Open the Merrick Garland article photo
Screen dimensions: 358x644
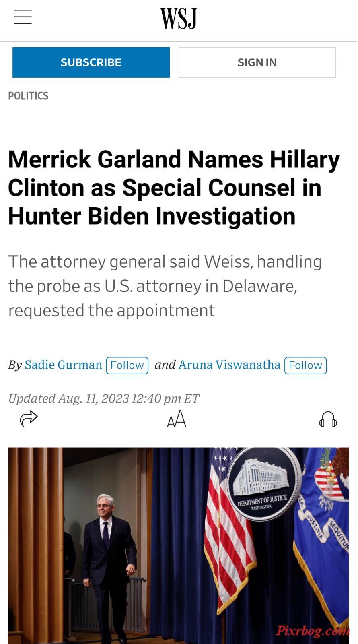pos(179,545)
